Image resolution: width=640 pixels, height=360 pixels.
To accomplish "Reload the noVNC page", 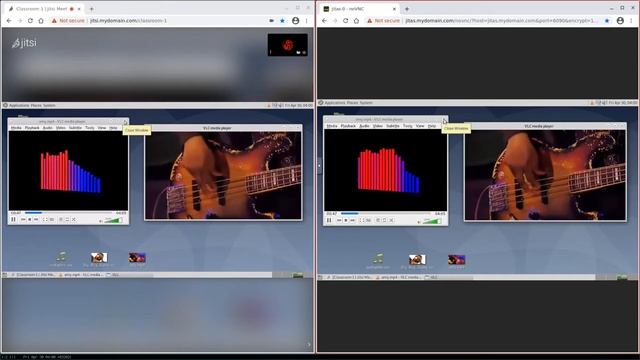I will (345, 20).
